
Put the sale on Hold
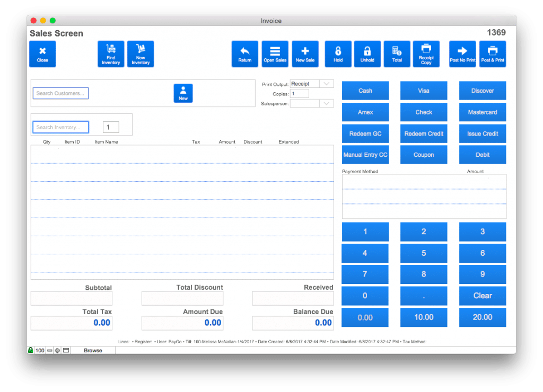coord(338,54)
